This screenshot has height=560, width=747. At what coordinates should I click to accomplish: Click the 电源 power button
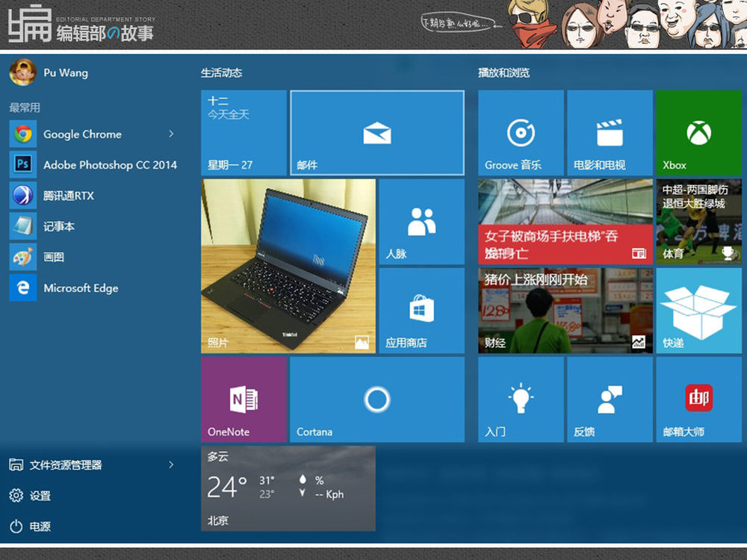[40, 526]
